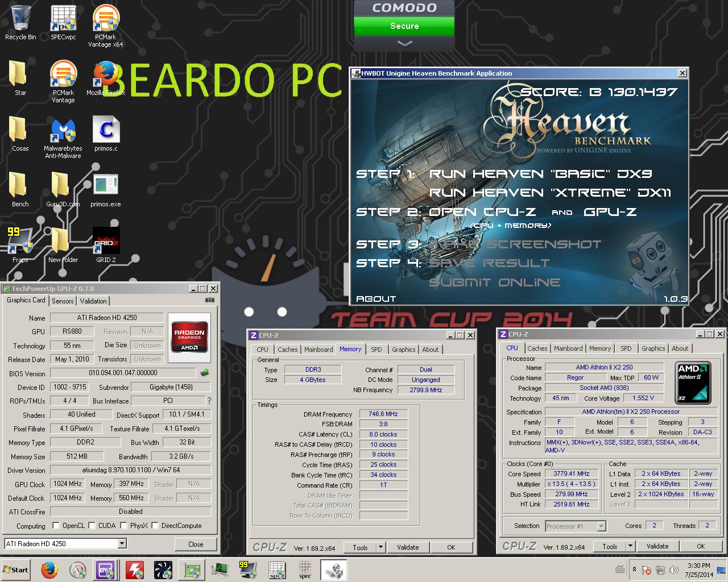Expand Tools dropdown arrow in CPU-Z CPU window
Screen dimensions: 728x582
click(x=630, y=546)
